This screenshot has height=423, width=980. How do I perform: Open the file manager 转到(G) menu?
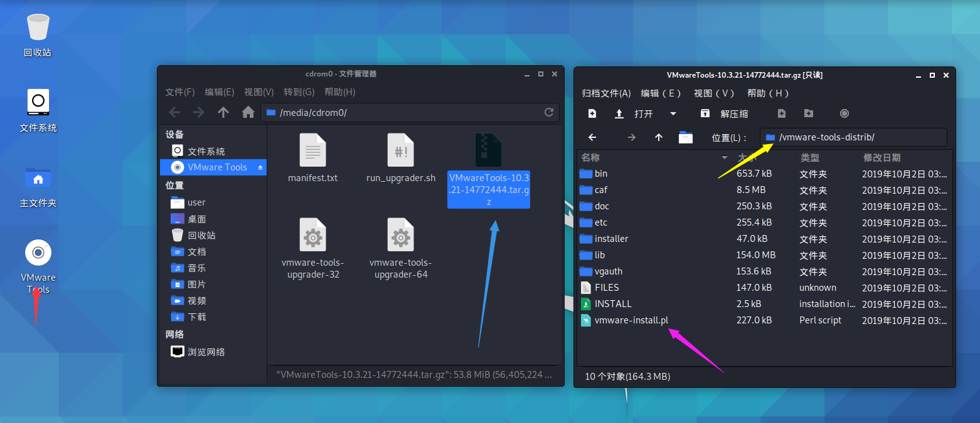(x=299, y=92)
